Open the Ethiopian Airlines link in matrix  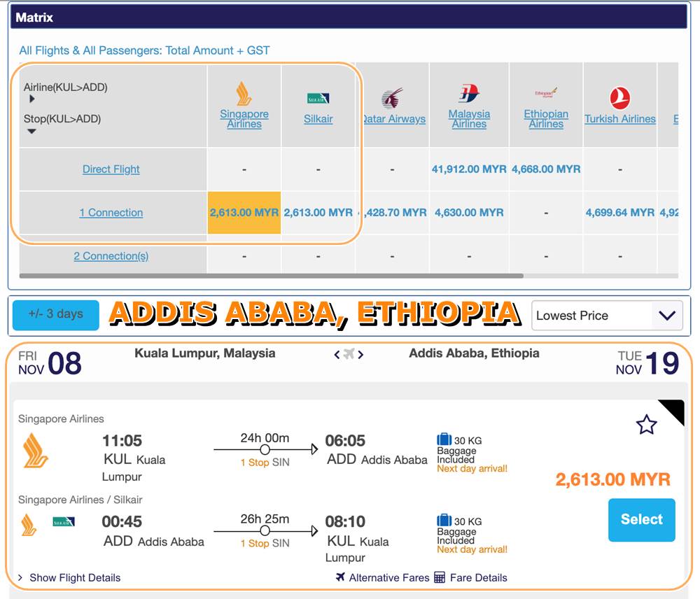[546, 119]
